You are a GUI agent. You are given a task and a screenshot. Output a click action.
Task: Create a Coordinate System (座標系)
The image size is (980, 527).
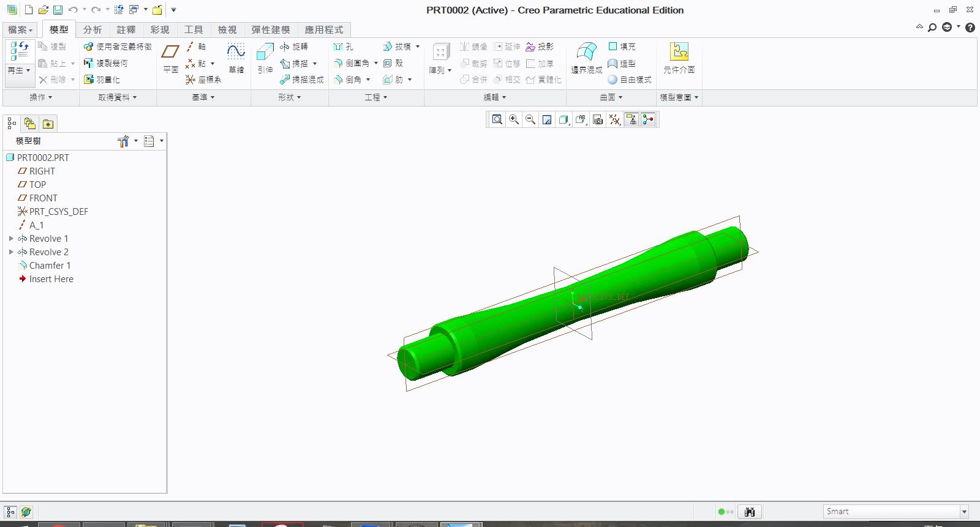coord(203,80)
